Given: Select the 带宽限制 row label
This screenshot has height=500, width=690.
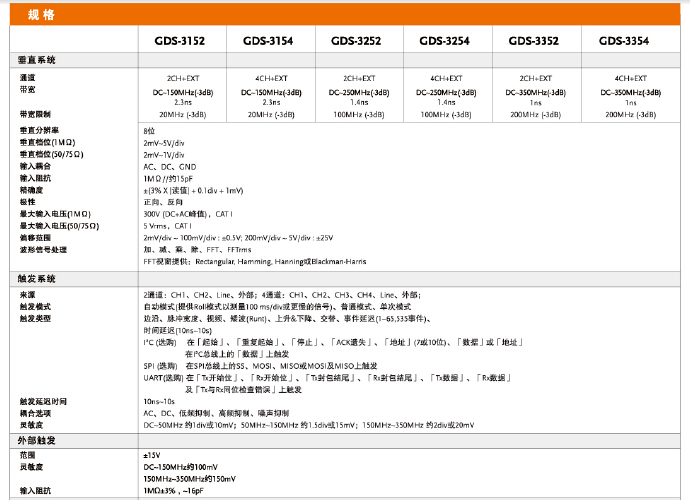Looking at the screenshot, I should (x=35, y=115).
